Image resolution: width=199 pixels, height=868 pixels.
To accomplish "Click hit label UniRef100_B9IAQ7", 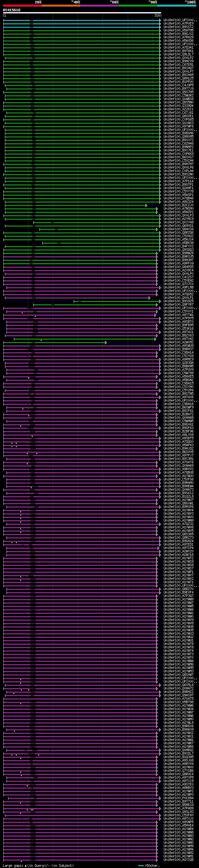I will pyautogui.click(x=178, y=68).
